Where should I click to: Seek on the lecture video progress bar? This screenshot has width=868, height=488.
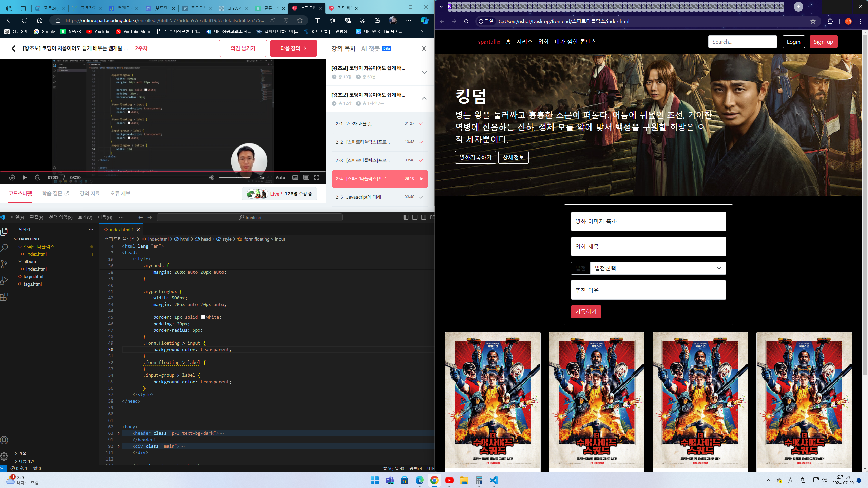pyautogui.click(x=163, y=171)
